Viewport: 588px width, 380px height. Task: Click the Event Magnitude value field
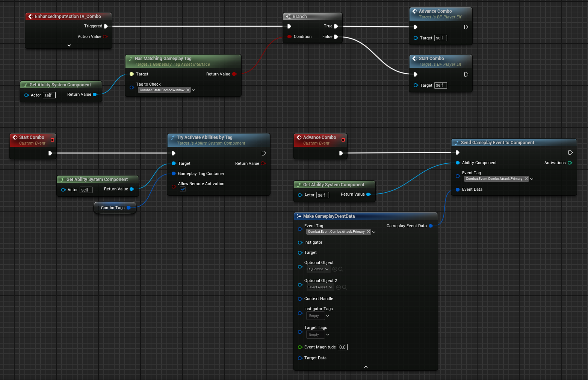pos(343,347)
